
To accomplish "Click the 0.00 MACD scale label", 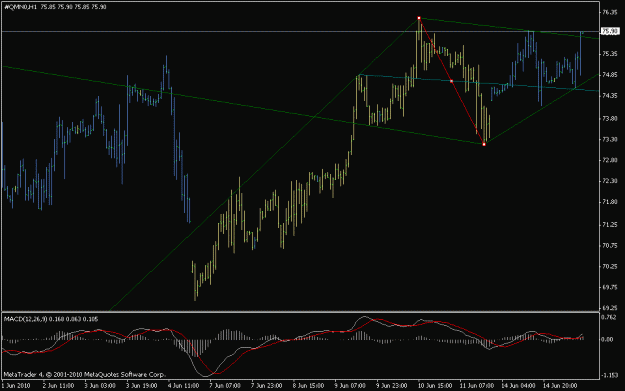I will coord(607,340).
